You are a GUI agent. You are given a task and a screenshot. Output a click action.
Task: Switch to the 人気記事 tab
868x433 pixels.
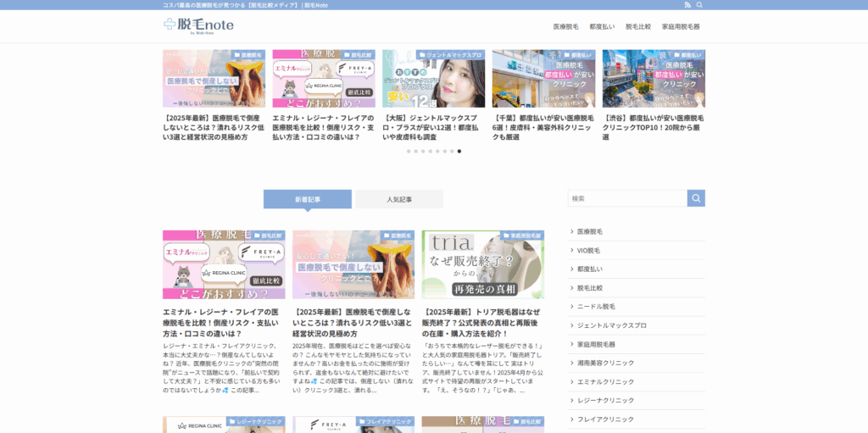[x=399, y=199]
